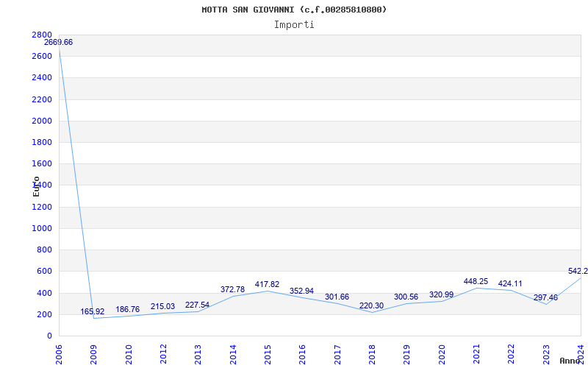Click the 2022 x-axis label

tap(511, 355)
